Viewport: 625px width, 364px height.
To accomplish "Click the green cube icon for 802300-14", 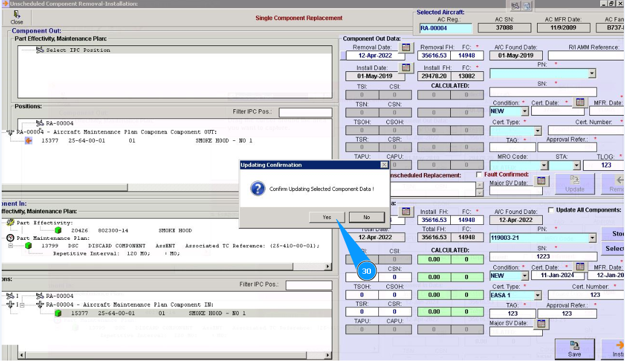I will click(58, 230).
